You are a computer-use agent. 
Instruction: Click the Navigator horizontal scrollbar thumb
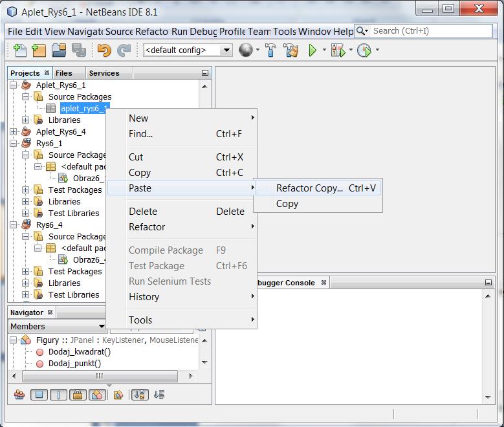click(100, 376)
